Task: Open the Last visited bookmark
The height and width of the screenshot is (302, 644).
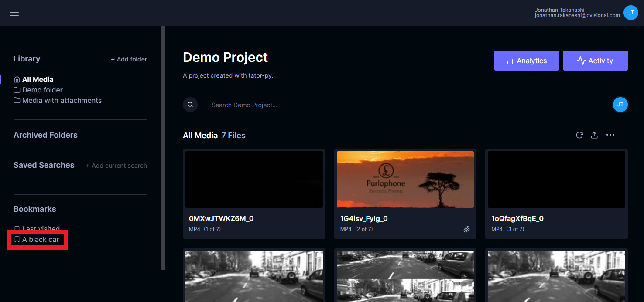Action: tap(37, 229)
